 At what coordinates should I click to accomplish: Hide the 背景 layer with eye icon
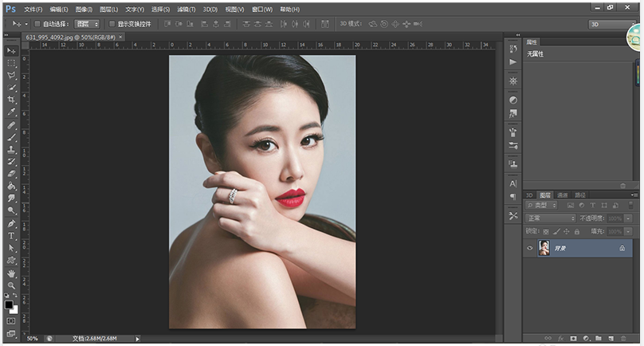(530, 249)
